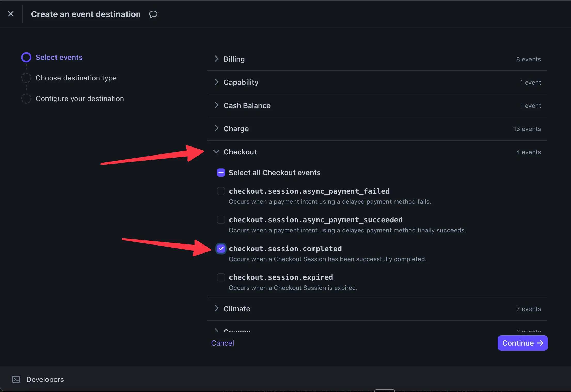Close the Create an event destination dialog
Viewport: 571px width, 392px height.
pos(11,14)
